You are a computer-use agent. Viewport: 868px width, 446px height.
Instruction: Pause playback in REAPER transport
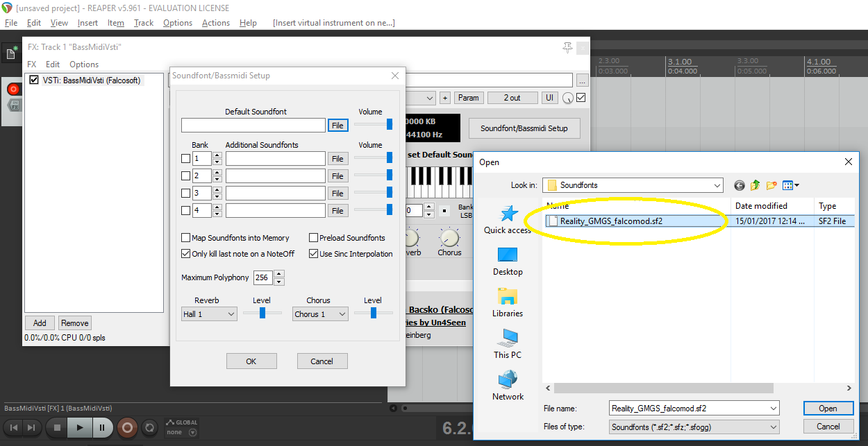[101, 427]
